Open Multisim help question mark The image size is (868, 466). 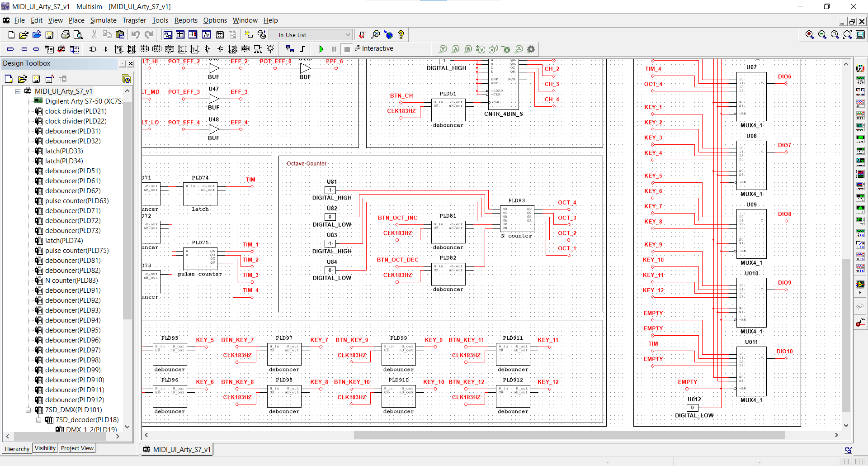pos(401,35)
